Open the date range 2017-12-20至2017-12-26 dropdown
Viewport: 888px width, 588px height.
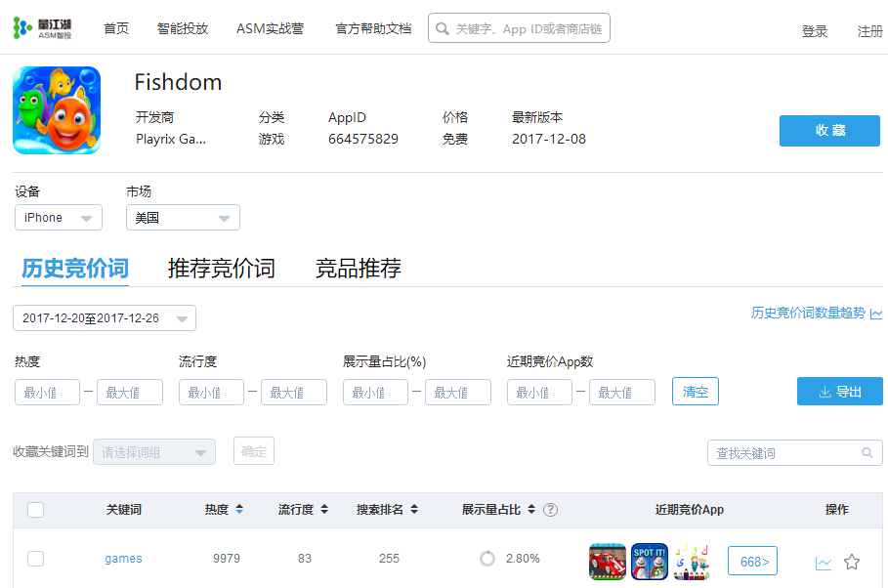pos(105,317)
